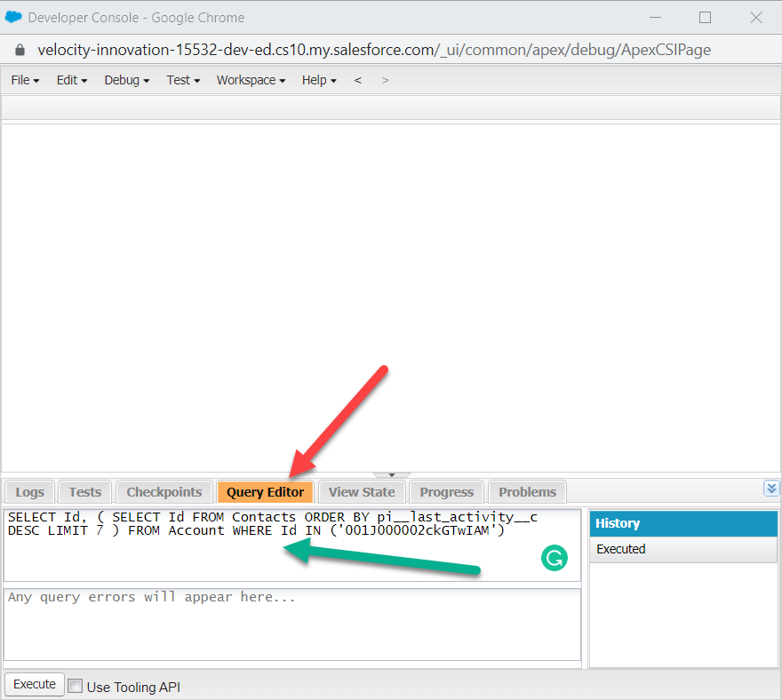Click the History panel header

683,523
